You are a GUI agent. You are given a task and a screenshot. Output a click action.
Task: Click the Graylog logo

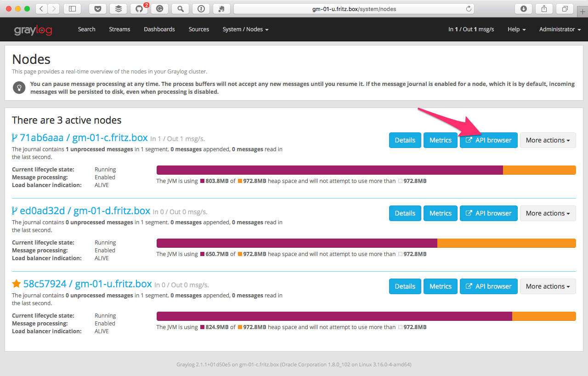tap(33, 30)
